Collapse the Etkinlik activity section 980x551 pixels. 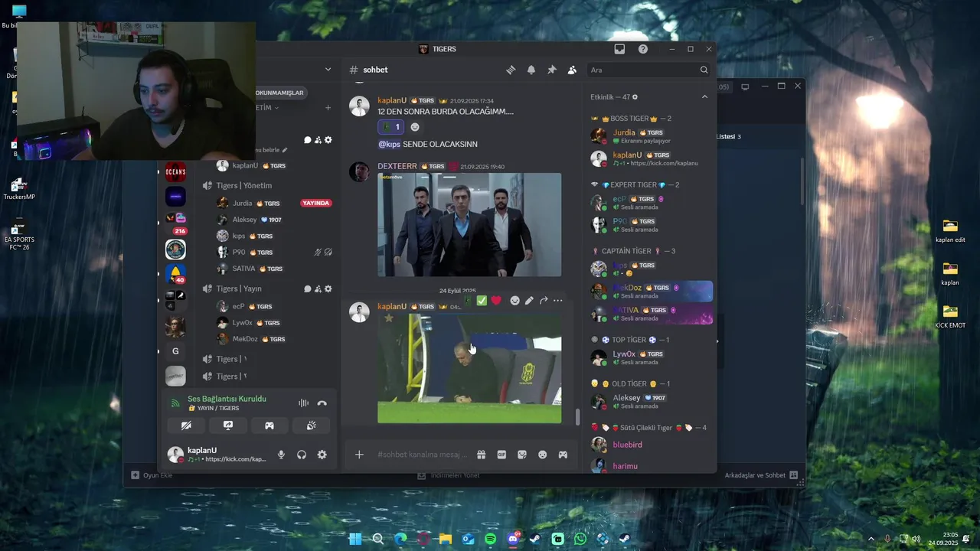704,96
